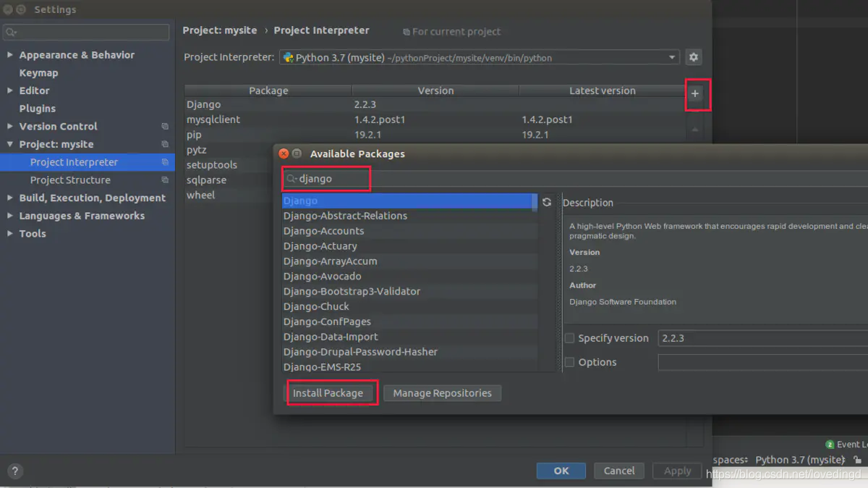
Task: Select Django in available packages list
Action: [x=407, y=201]
